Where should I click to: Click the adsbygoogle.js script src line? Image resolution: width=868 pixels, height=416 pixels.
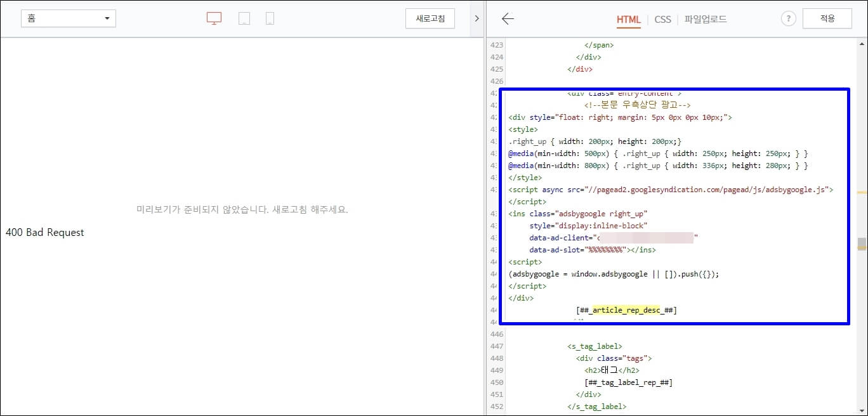coord(671,190)
